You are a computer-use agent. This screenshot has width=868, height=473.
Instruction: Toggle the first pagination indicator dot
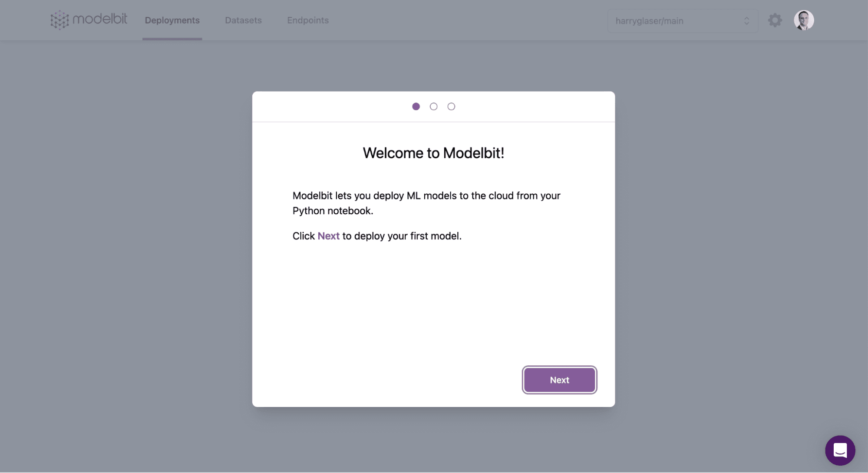416,106
